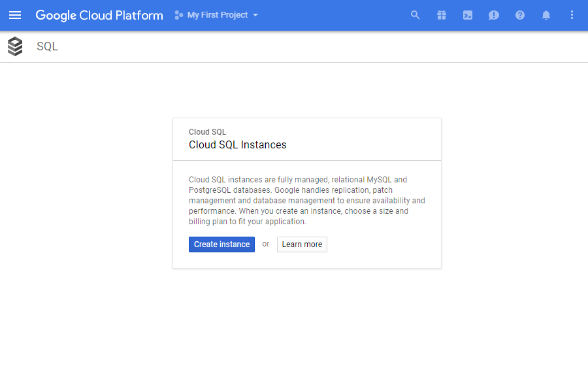Click the Create instance button
Image resolution: width=588 pixels, height=370 pixels.
tap(221, 244)
